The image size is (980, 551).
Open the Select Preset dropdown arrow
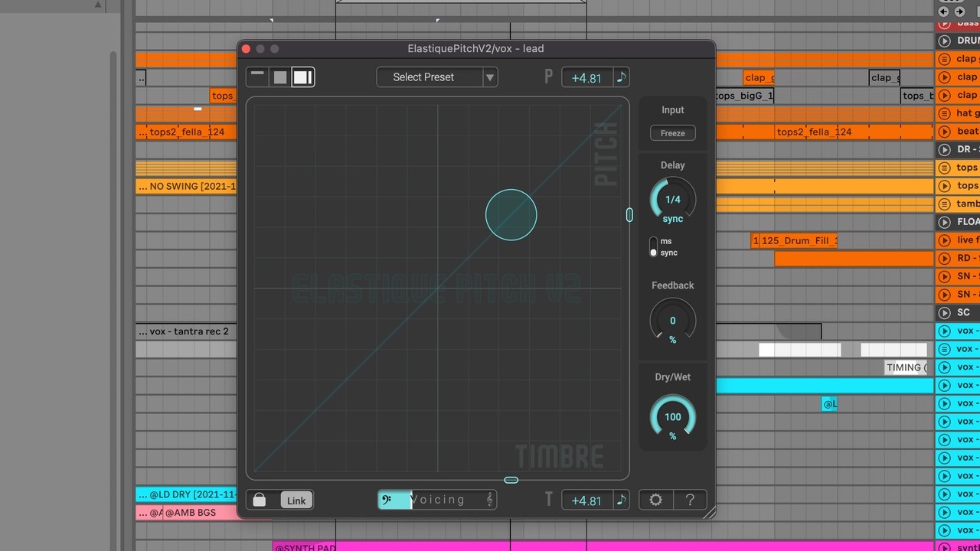[490, 77]
